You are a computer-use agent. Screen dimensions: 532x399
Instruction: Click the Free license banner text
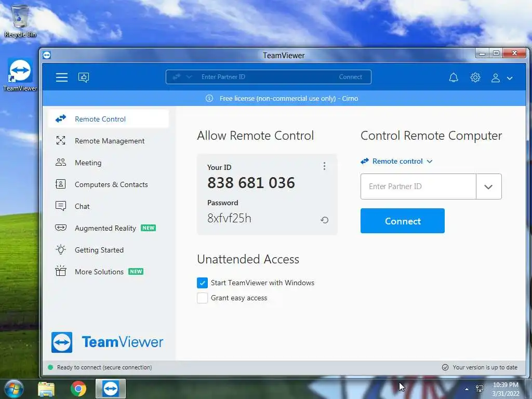click(289, 98)
